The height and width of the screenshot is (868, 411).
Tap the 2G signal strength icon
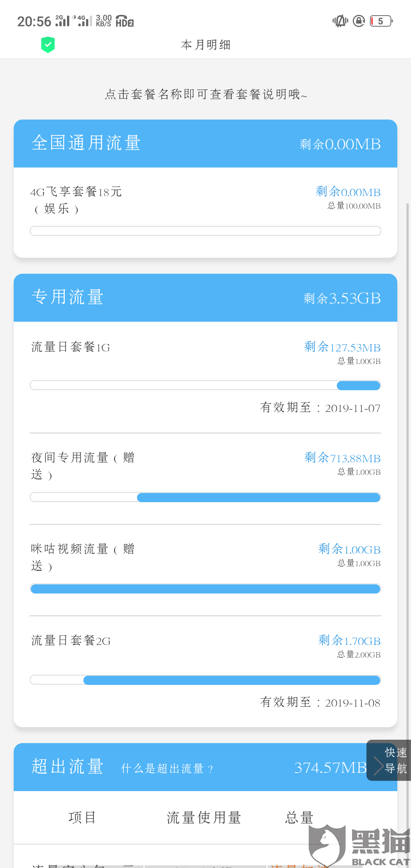62,21
